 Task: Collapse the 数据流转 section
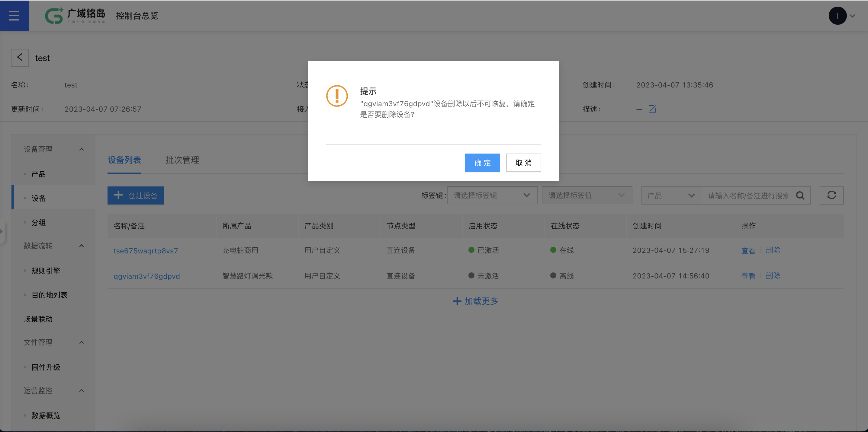coord(81,246)
